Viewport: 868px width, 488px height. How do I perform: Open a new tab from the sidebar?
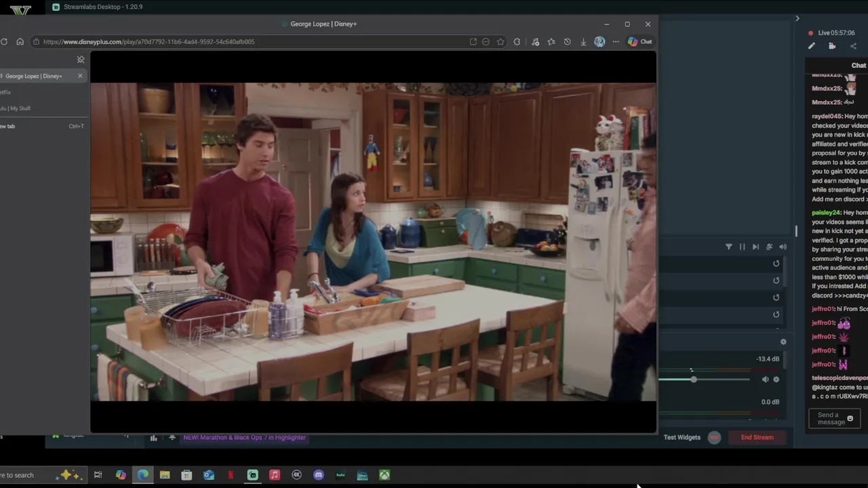(42, 126)
